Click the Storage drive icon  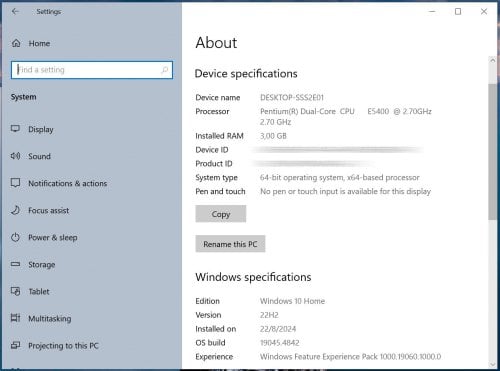coord(15,264)
